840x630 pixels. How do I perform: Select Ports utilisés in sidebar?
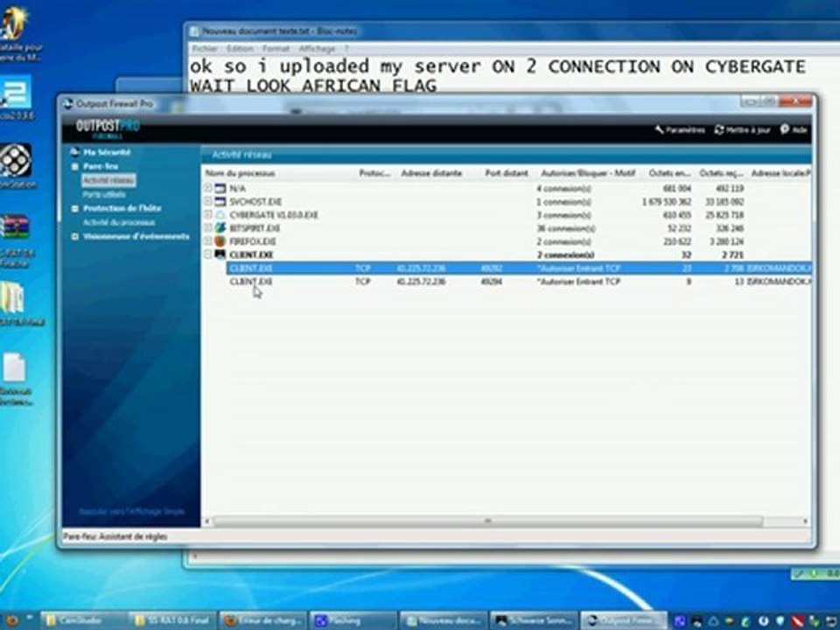(104, 194)
